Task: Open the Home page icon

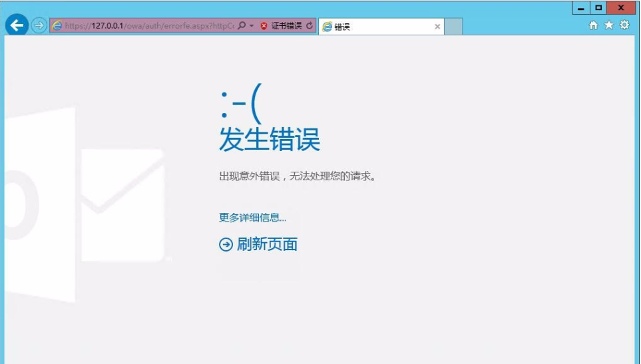Action: 593,25
